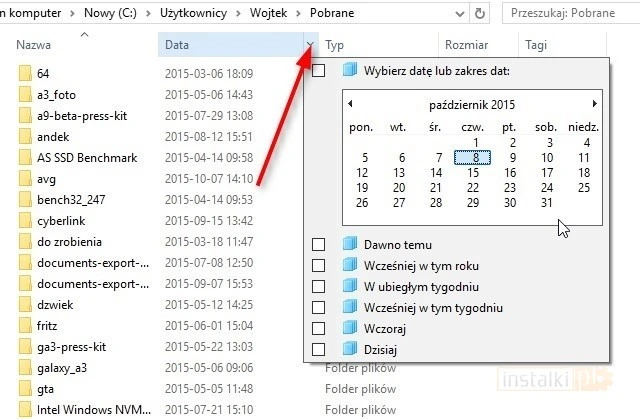Enable the 'Wcześniej w tym roku' filter checkbox
The width and height of the screenshot is (640, 419).
(x=319, y=265)
